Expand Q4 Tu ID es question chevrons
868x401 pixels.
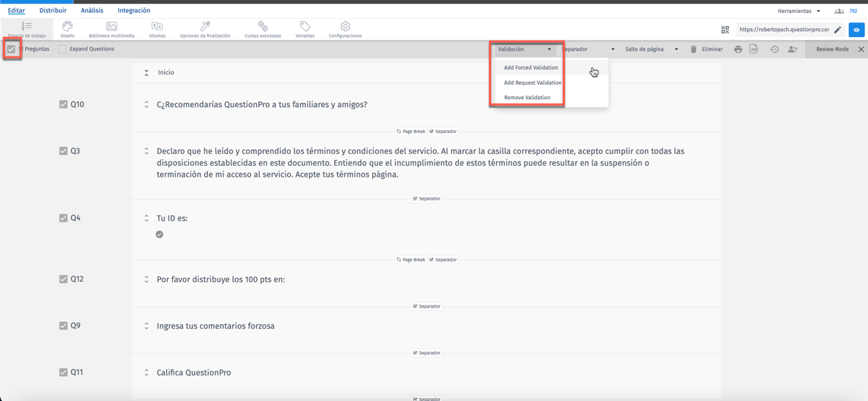pyautogui.click(x=146, y=218)
